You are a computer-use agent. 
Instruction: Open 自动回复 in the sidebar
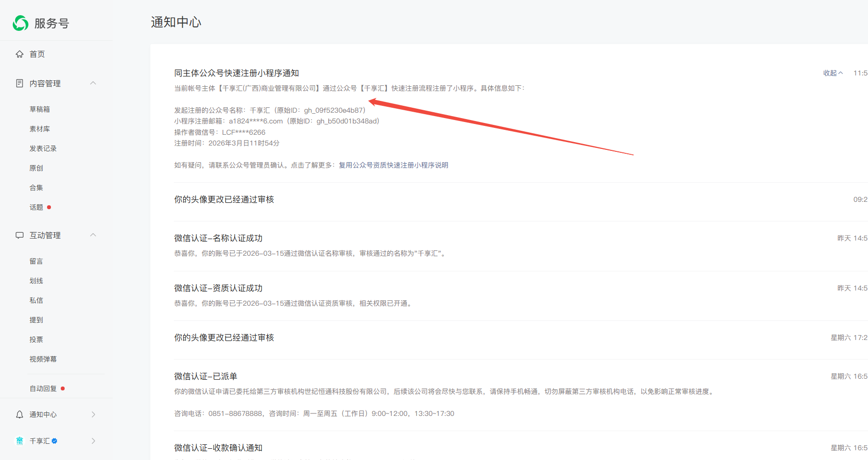[43, 388]
